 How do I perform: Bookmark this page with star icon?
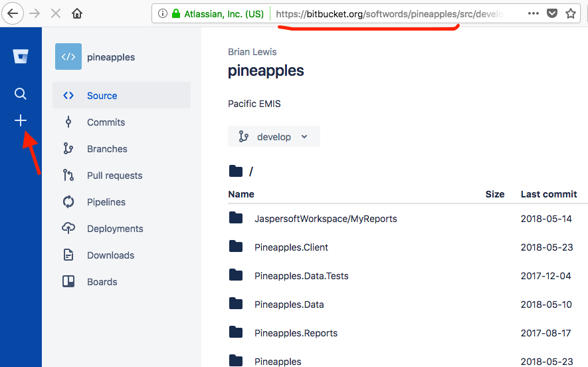point(570,13)
